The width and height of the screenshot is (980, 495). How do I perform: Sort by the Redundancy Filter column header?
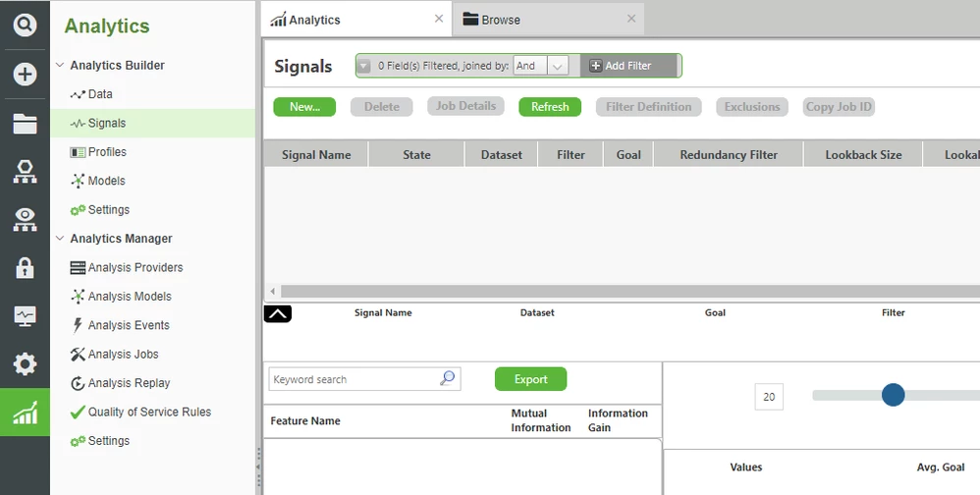[x=728, y=155]
